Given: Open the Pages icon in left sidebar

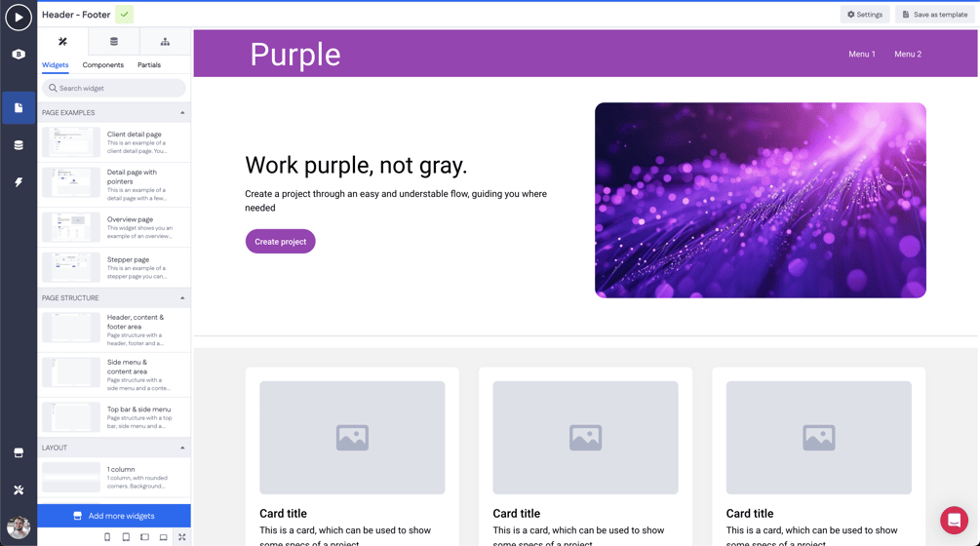Looking at the screenshot, I should 19,107.
